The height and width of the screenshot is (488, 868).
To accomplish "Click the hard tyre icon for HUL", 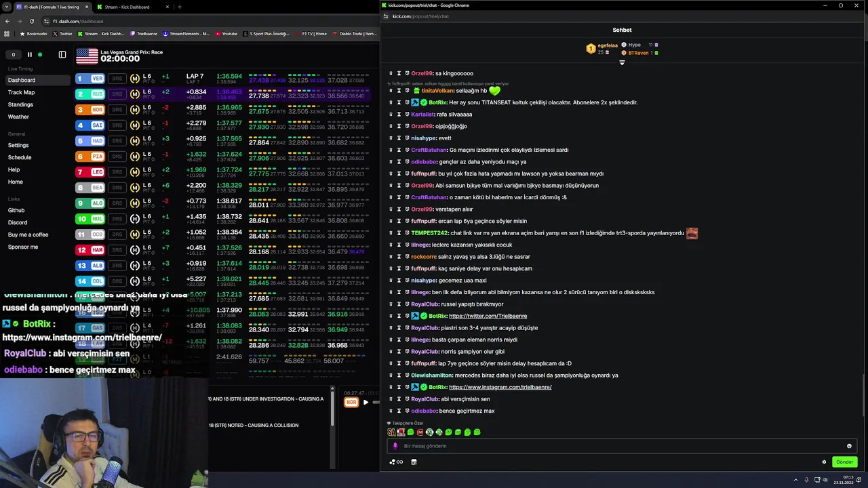I will click(x=135, y=218).
